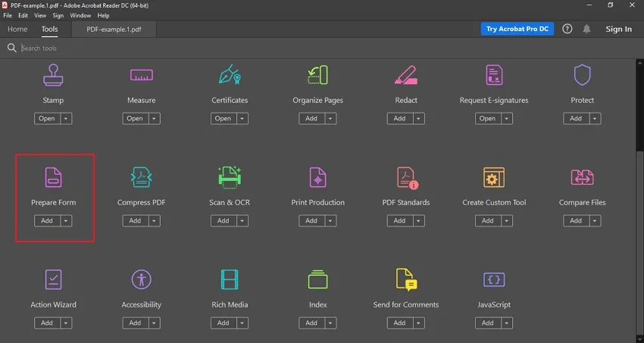The width and height of the screenshot is (644, 343).
Task: Select the Measure ruler icon
Action: (x=141, y=75)
